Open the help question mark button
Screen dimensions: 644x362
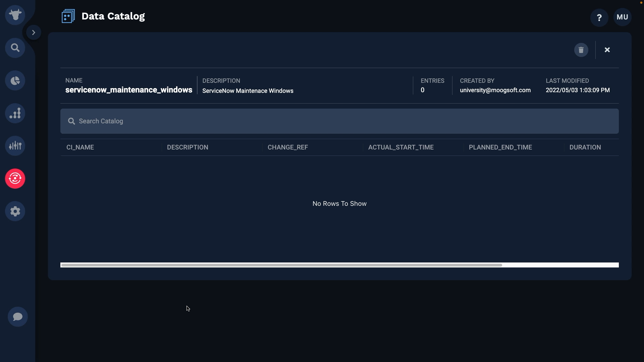[599, 17]
